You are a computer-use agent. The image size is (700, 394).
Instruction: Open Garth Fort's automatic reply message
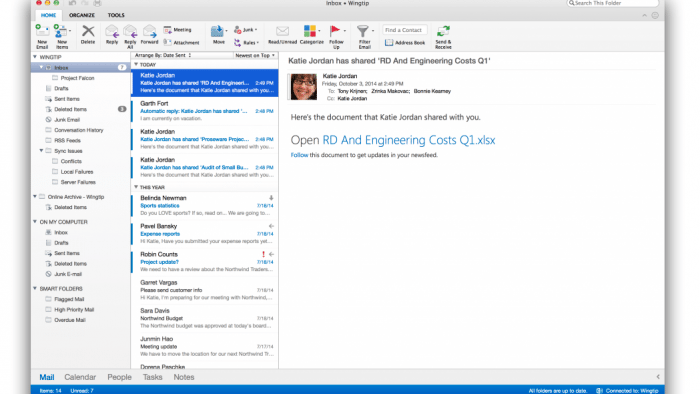205,111
